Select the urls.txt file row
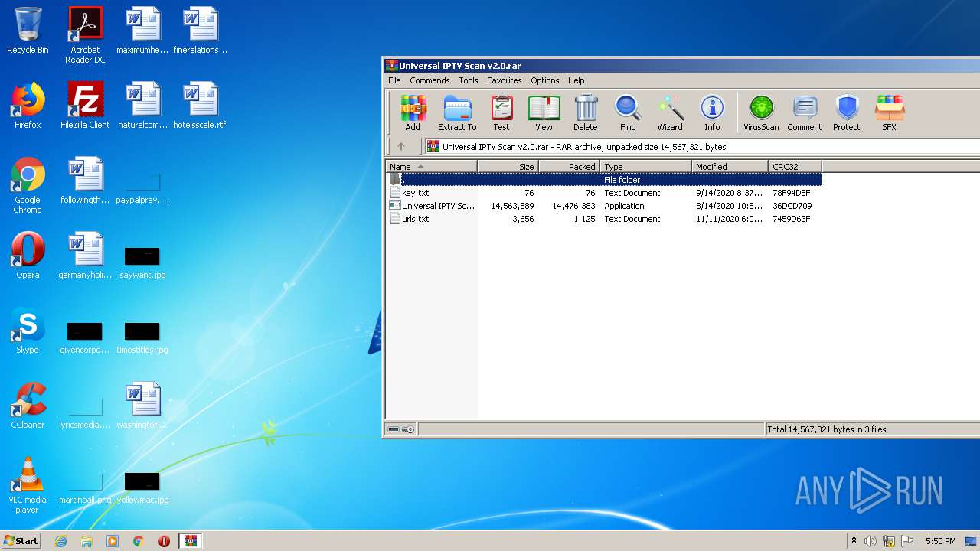The image size is (980, 551). click(x=604, y=219)
